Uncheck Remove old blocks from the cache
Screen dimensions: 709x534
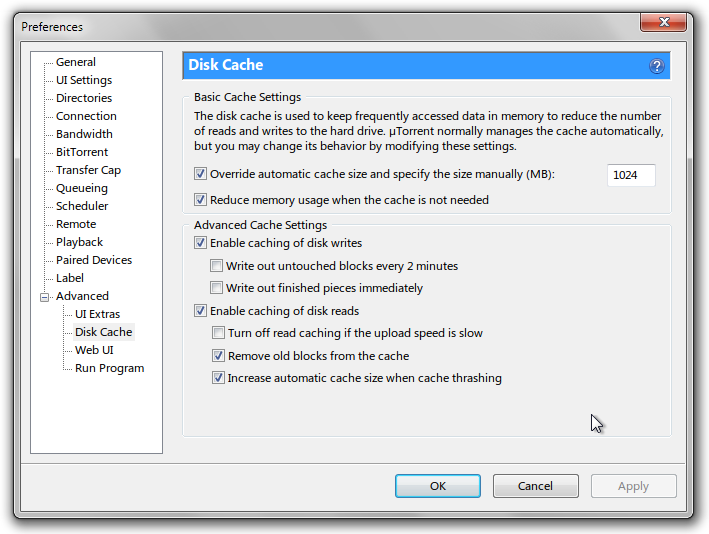click(218, 355)
